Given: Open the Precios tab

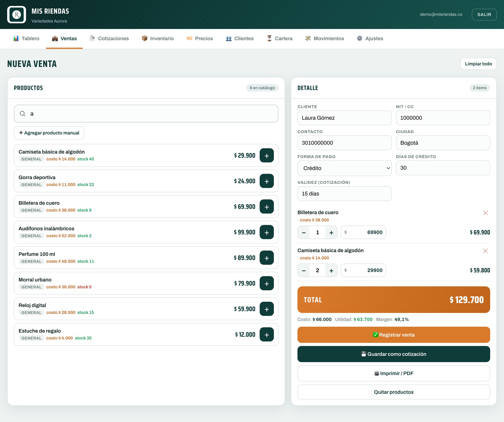Looking at the screenshot, I should tap(200, 38).
